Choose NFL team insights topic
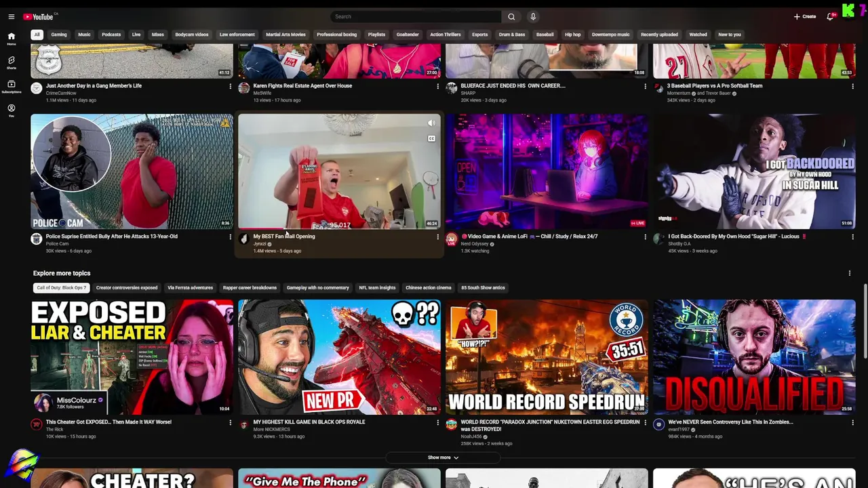This screenshot has width=868, height=488. (377, 288)
